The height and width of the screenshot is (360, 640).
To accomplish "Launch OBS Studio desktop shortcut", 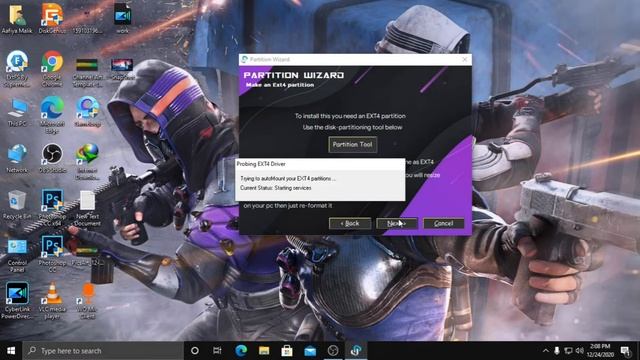I will tap(52, 158).
